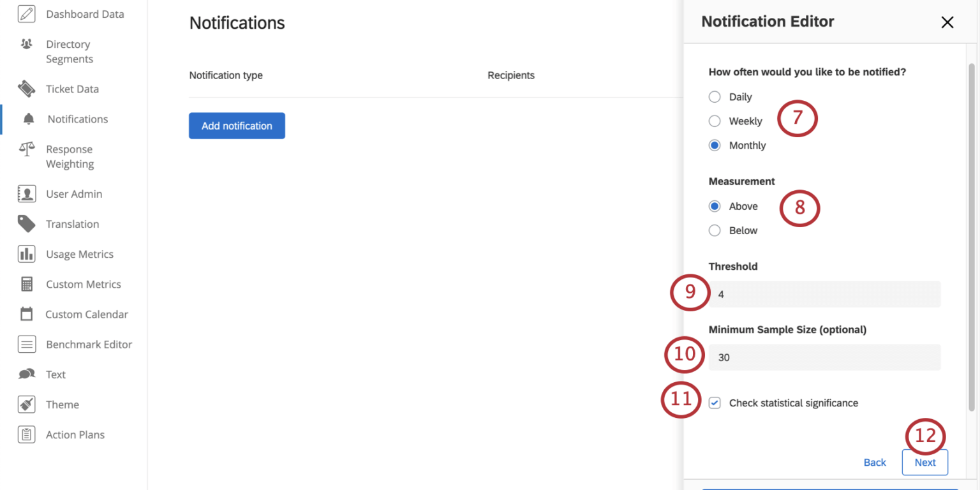Select the Daily notification frequency
Viewport: 980px width, 490px height.
pyautogui.click(x=715, y=96)
